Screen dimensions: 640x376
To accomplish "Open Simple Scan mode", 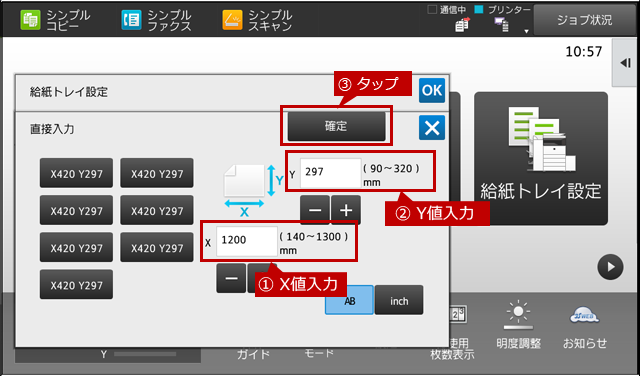I will pos(257,20).
